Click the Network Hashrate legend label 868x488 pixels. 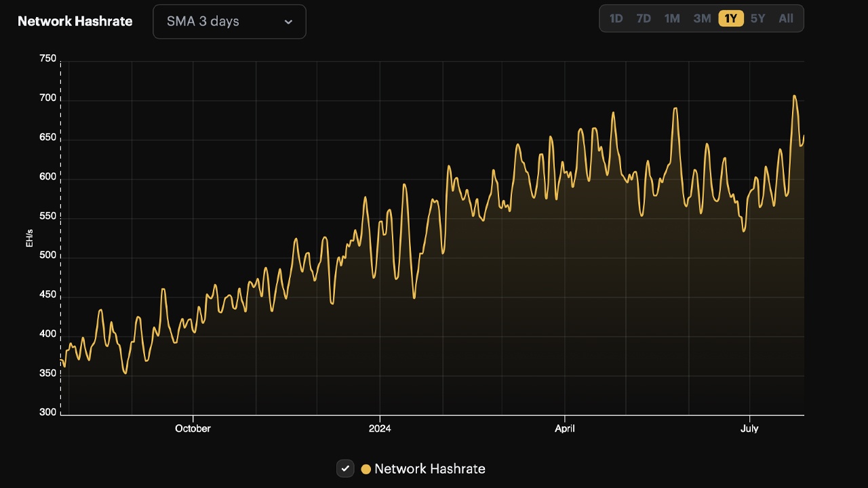coord(431,468)
